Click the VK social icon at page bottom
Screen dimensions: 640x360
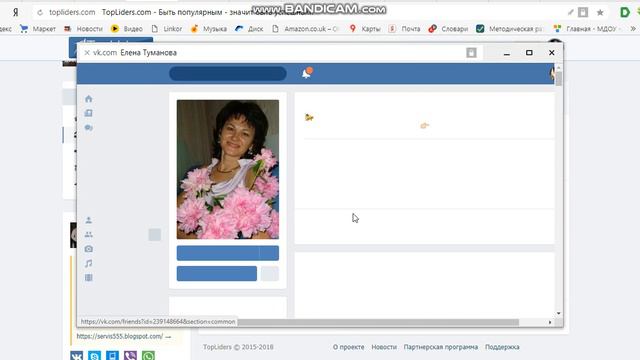(x=76, y=356)
